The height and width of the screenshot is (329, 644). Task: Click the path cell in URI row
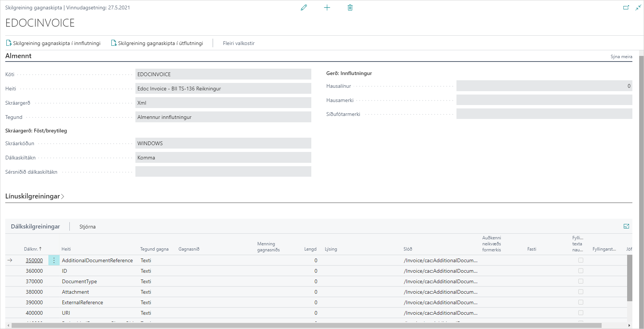441,313
